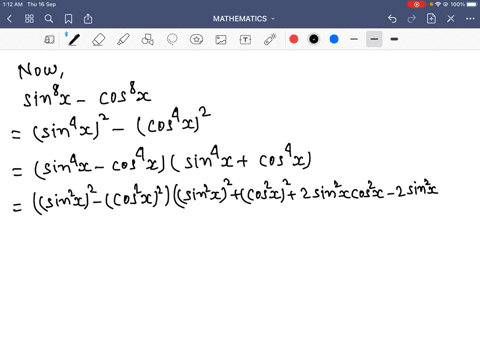Select the medium stroke width
This screenshot has width=480, height=360.
[374, 39]
